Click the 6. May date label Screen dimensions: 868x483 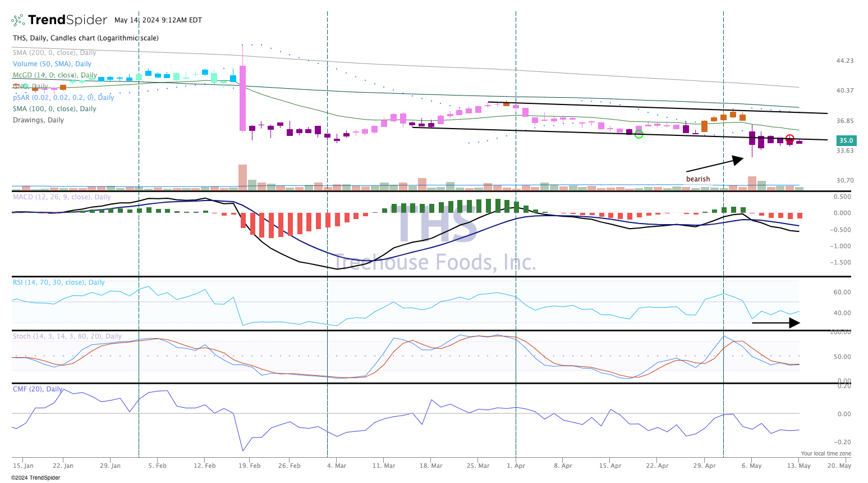[x=751, y=466]
